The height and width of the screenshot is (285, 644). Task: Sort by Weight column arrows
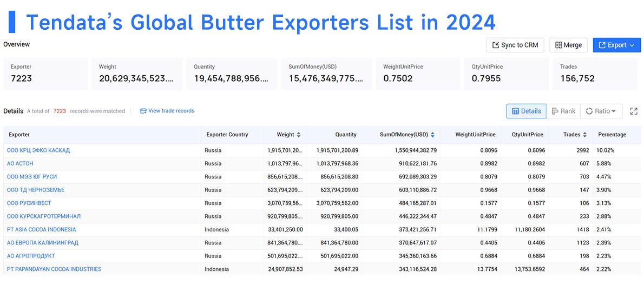299,135
